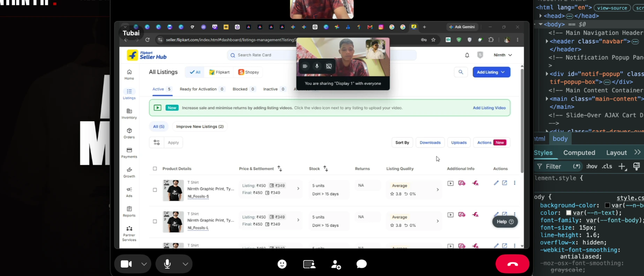Open the Blocked listings tab
The height and width of the screenshot is (276, 644).
click(x=244, y=89)
